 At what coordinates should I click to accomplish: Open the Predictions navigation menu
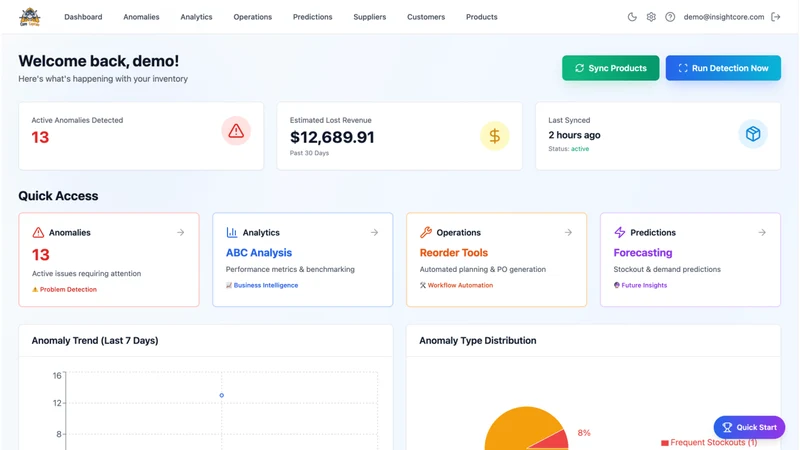coord(312,17)
